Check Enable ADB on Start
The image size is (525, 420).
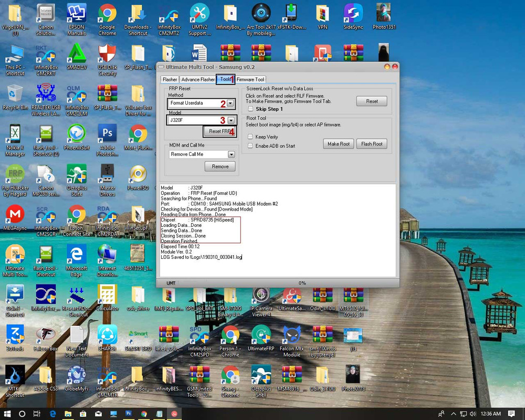tap(250, 146)
